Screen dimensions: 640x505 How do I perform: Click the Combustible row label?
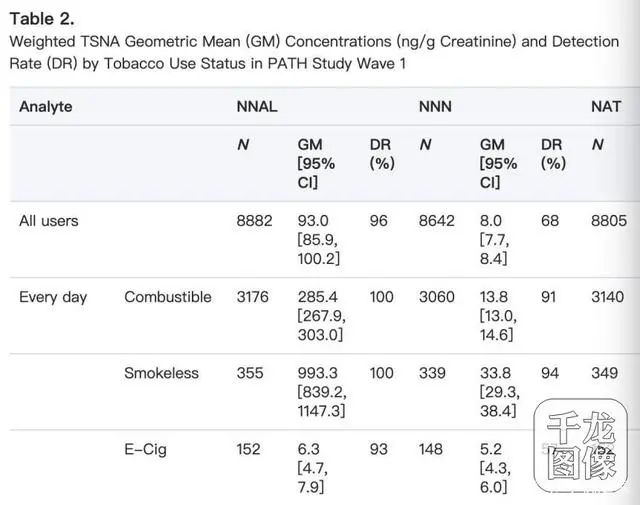point(168,297)
